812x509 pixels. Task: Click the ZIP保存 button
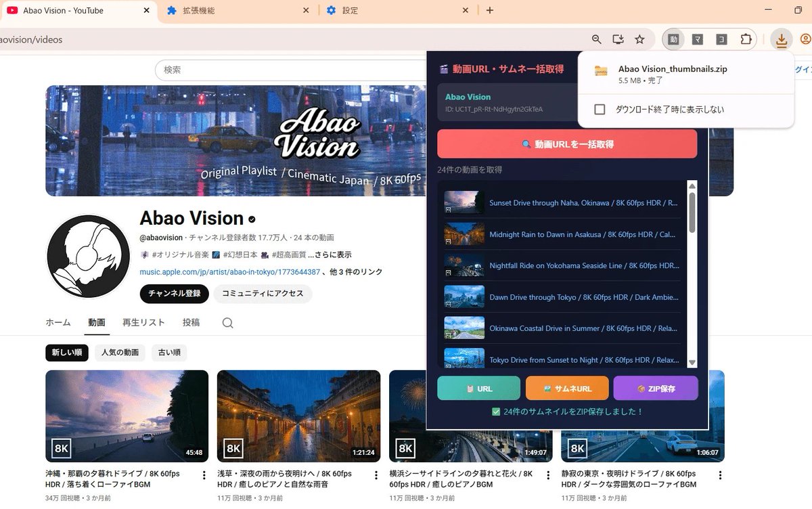[656, 389]
